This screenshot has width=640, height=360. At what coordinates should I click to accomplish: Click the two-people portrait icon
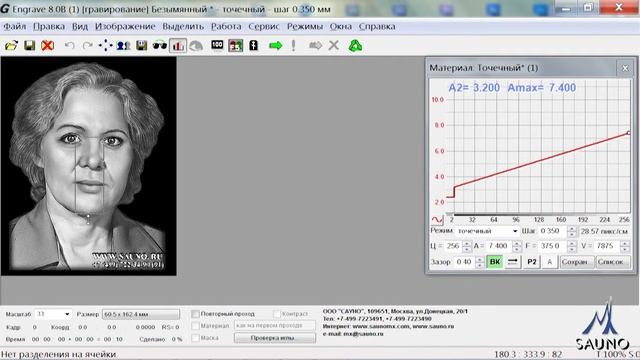pyautogui.click(x=123, y=45)
